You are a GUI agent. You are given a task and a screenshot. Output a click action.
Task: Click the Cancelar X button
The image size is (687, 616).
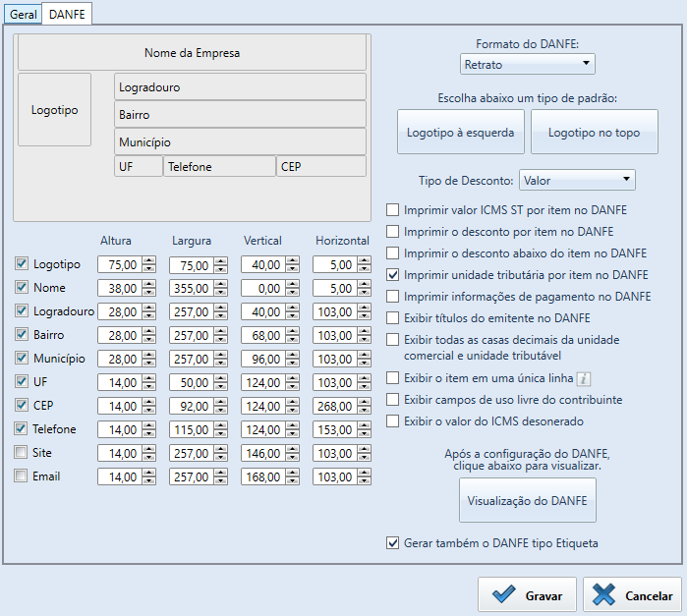[x=632, y=595]
